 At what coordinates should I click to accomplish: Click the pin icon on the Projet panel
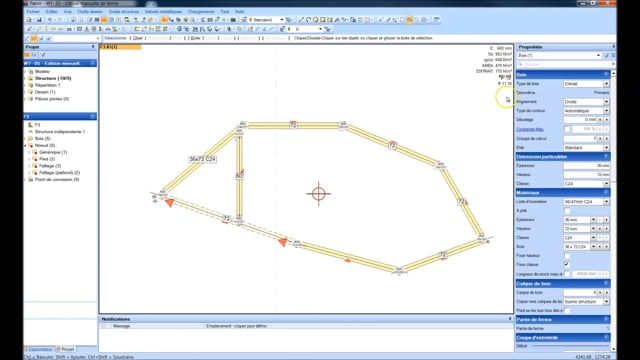pyautogui.click(x=93, y=47)
